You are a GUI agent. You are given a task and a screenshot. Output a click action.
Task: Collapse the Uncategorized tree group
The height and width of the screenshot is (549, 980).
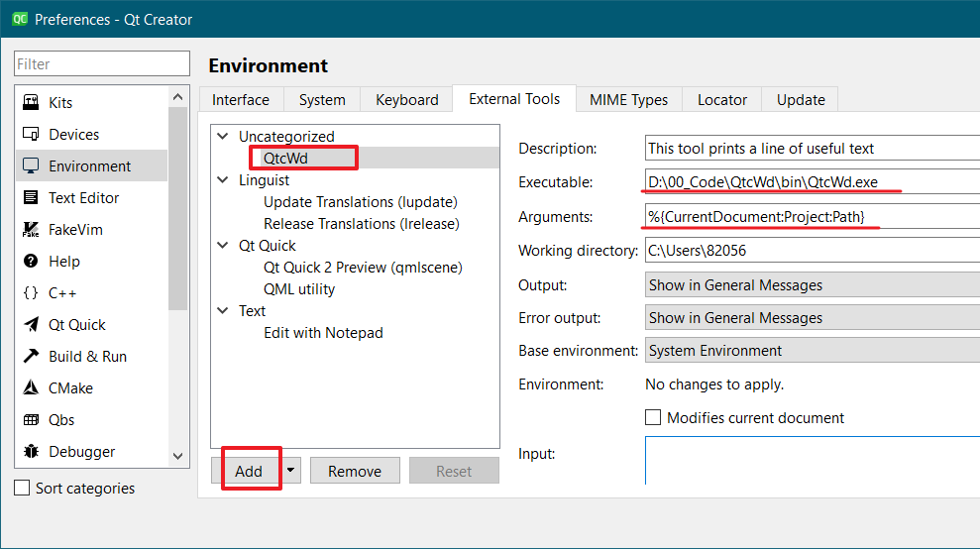coord(223,136)
